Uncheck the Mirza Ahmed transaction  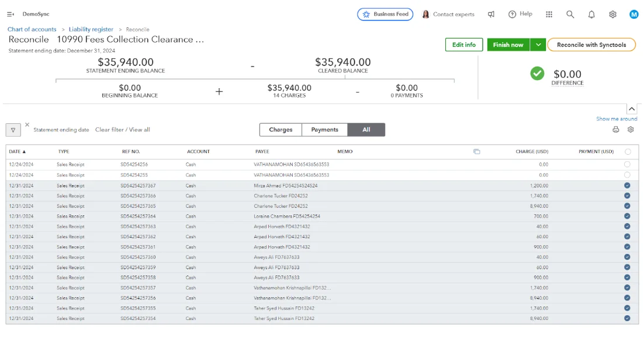[627, 186]
